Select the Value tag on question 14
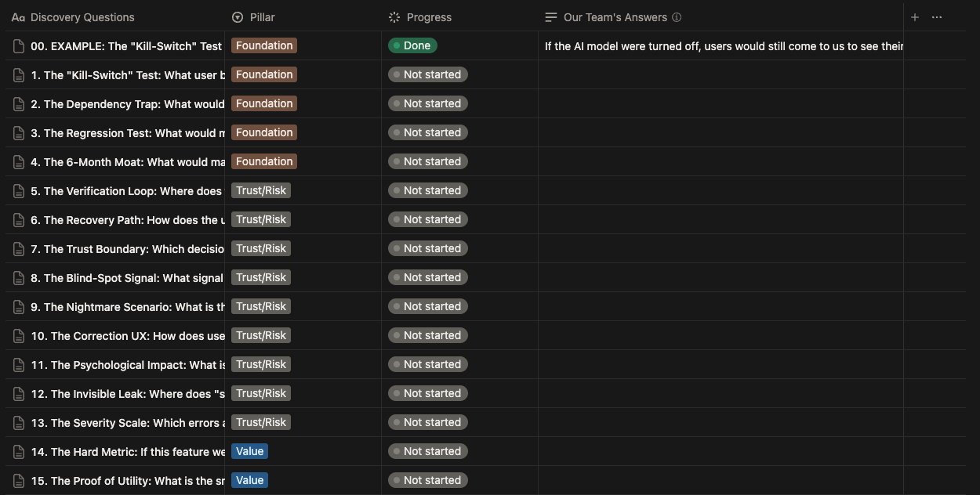The image size is (980, 495). (249, 451)
